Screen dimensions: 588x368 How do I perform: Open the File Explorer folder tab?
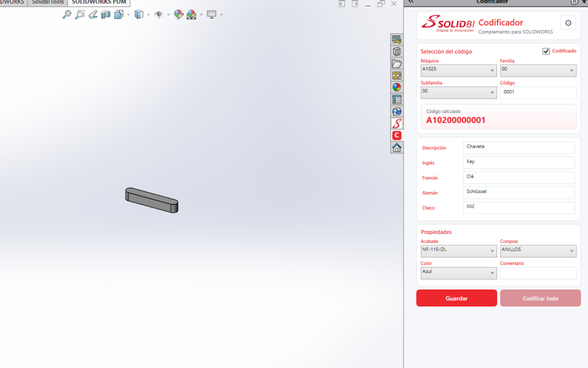397,63
